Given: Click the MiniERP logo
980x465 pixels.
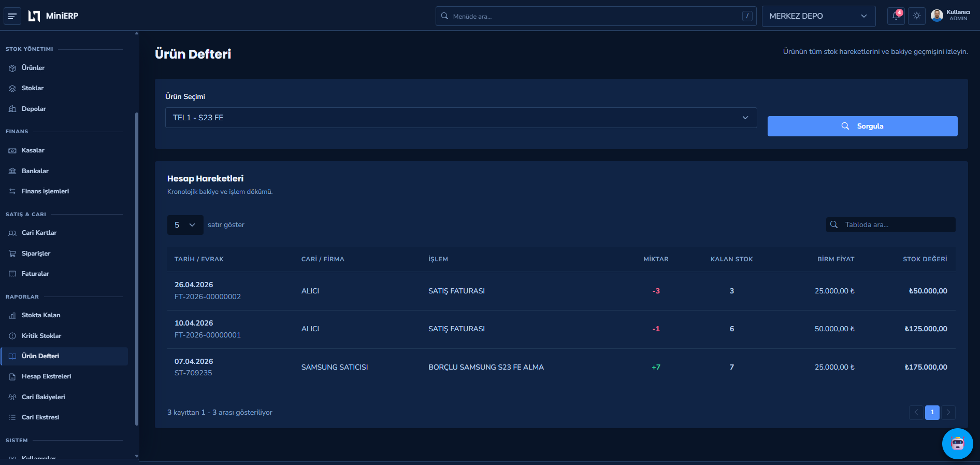Looking at the screenshot, I should 53,16.
